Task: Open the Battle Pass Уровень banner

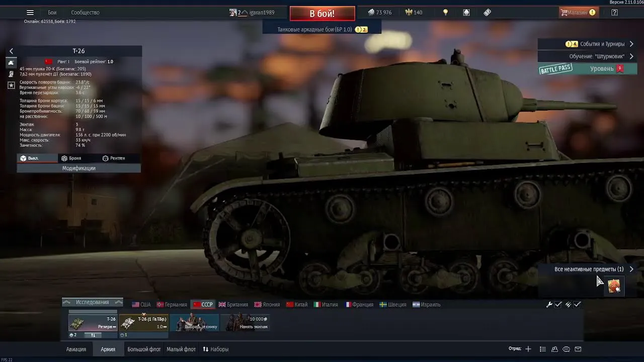Action: [x=587, y=69]
